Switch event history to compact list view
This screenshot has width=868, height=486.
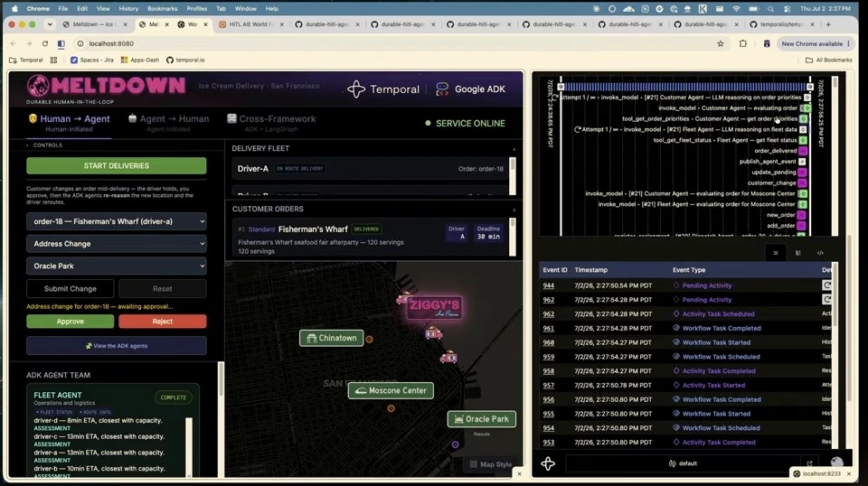point(776,253)
